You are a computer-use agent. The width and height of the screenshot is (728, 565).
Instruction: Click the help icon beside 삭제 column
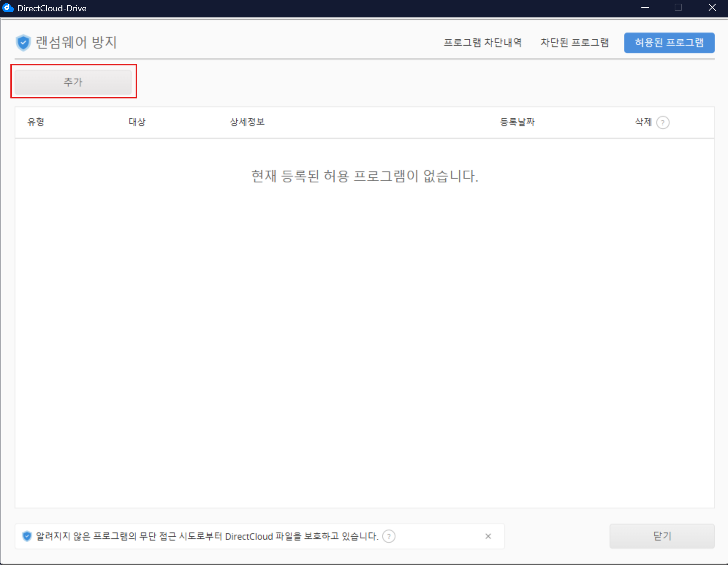pyautogui.click(x=663, y=122)
